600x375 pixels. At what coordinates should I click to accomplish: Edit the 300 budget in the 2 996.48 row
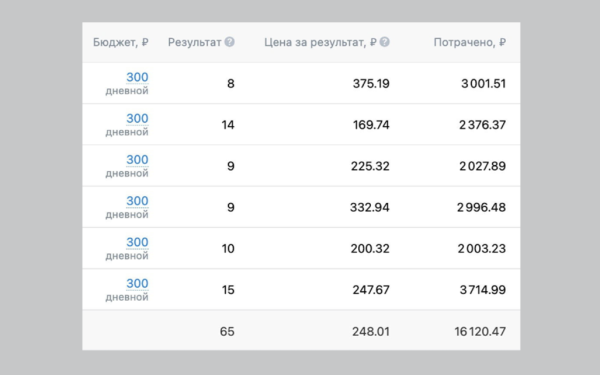point(137,201)
